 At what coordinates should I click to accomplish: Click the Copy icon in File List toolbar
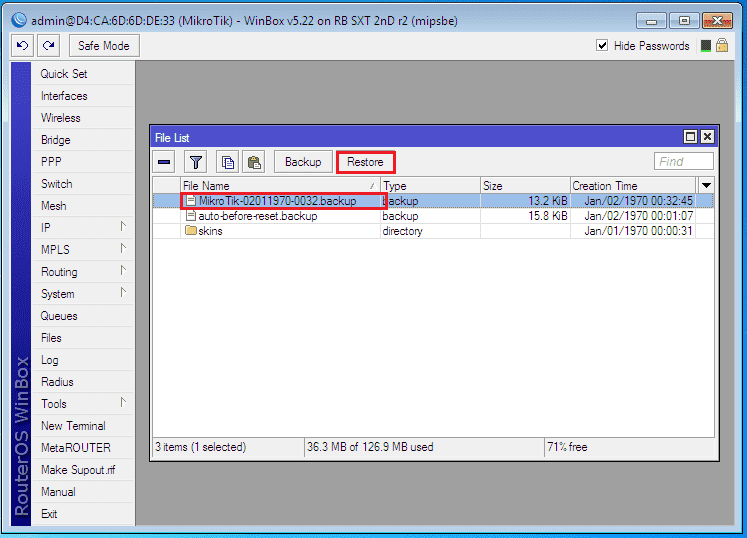[228, 162]
